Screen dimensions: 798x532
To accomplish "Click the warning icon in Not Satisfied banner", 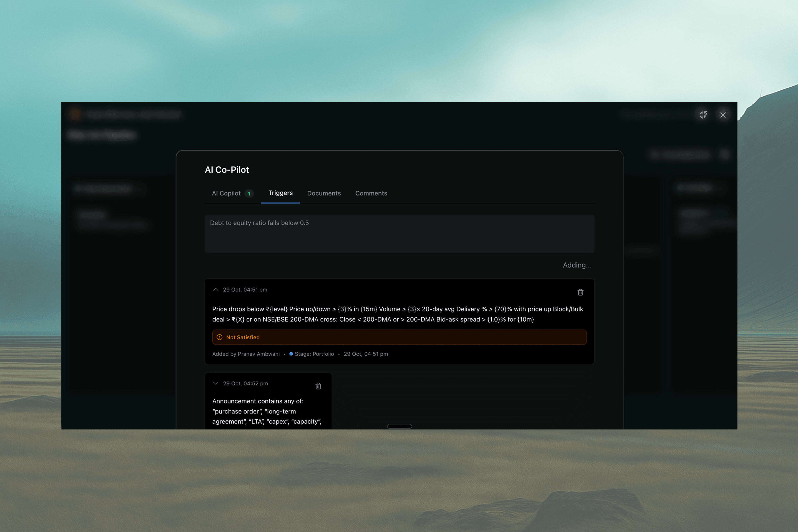I will click(x=220, y=337).
